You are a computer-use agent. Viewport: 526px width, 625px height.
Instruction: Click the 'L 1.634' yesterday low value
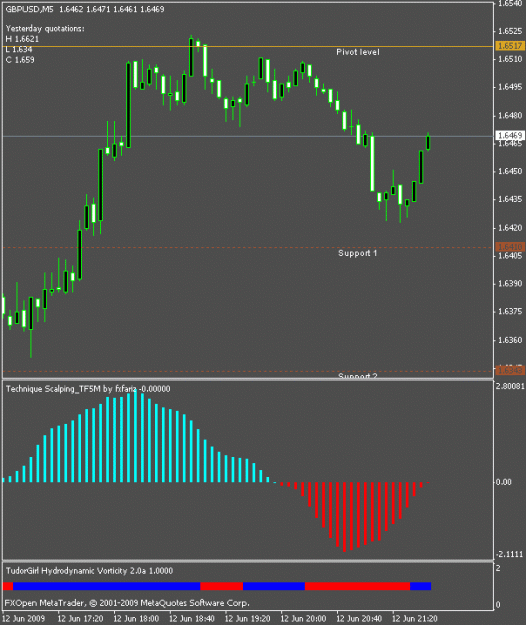click(x=19, y=49)
